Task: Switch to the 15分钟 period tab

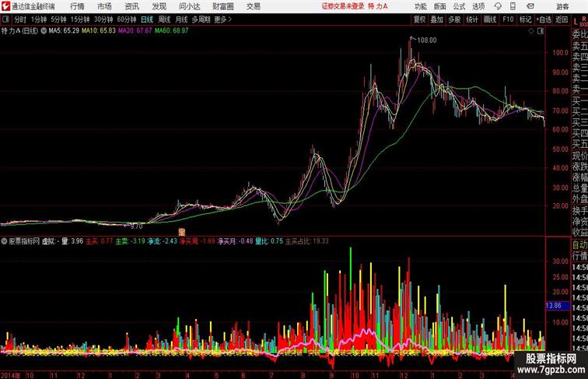Action: click(80, 19)
